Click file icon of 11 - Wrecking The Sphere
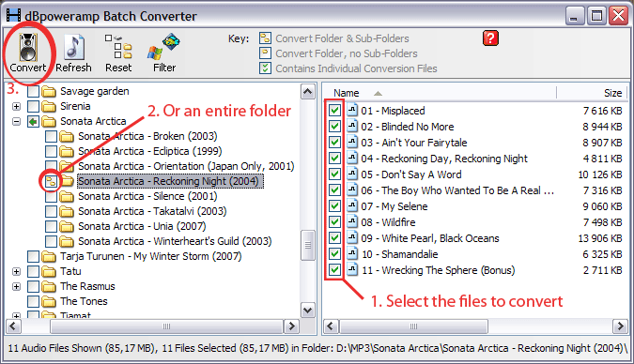634x364 pixels. coord(352,270)
